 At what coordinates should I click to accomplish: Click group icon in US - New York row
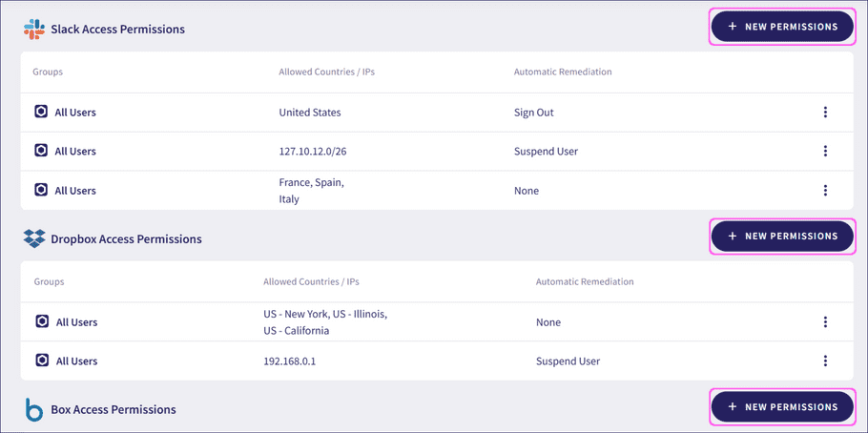pos(42,321)
